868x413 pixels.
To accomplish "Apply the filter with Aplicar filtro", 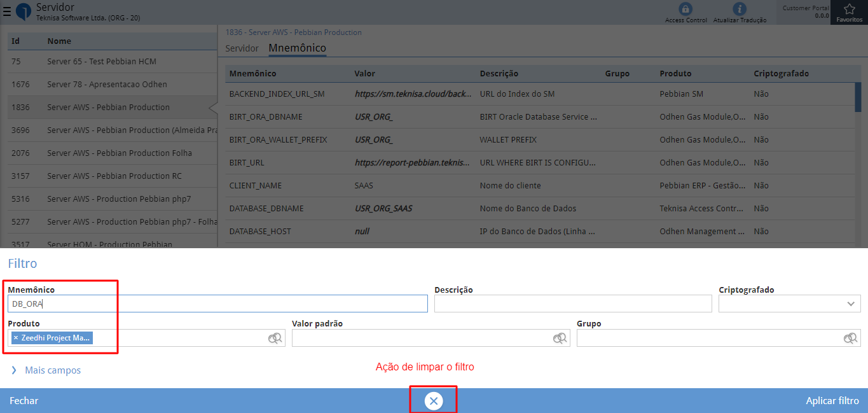I will coord(832,401).
